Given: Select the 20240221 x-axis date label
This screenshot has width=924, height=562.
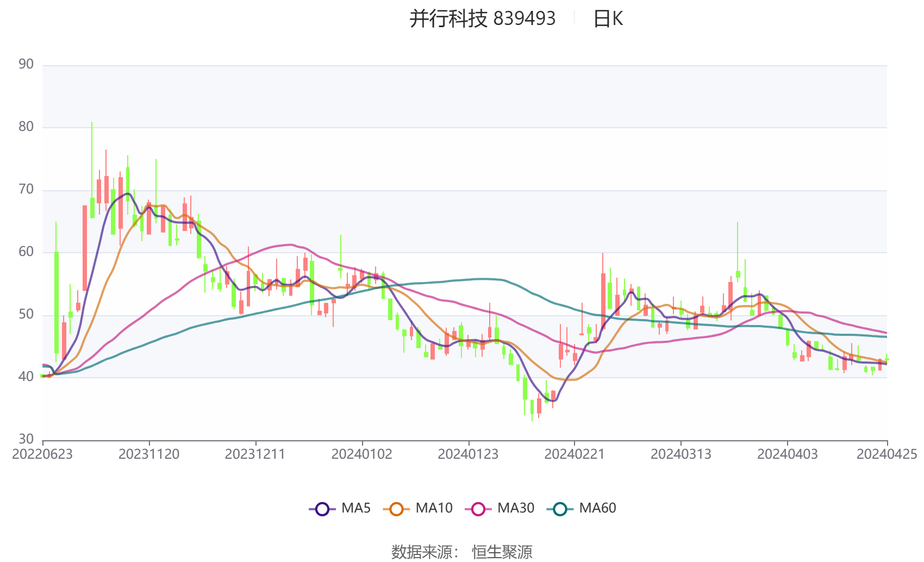Looking at the screenshot, I should [575, 454].
